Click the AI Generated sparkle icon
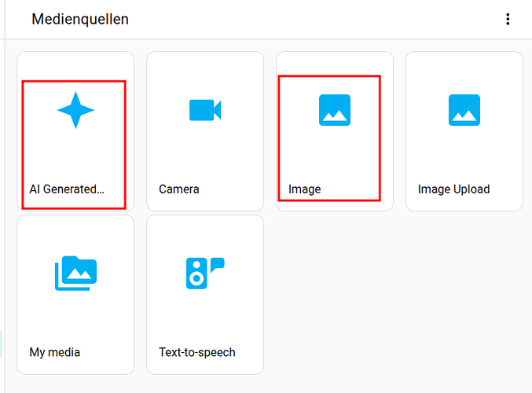Image resolution: width=532 pixels, height=393 pixels. pos(75,110)
